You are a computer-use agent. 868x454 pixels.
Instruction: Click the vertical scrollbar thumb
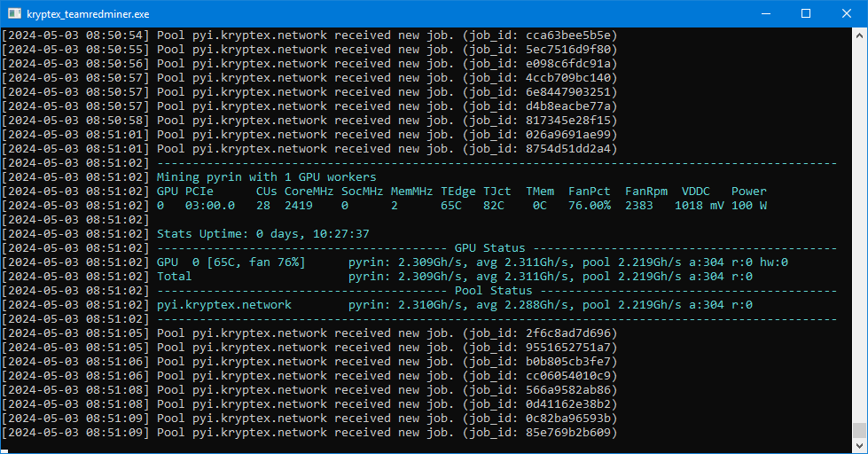pyautogui.click(x=859, y=430)
